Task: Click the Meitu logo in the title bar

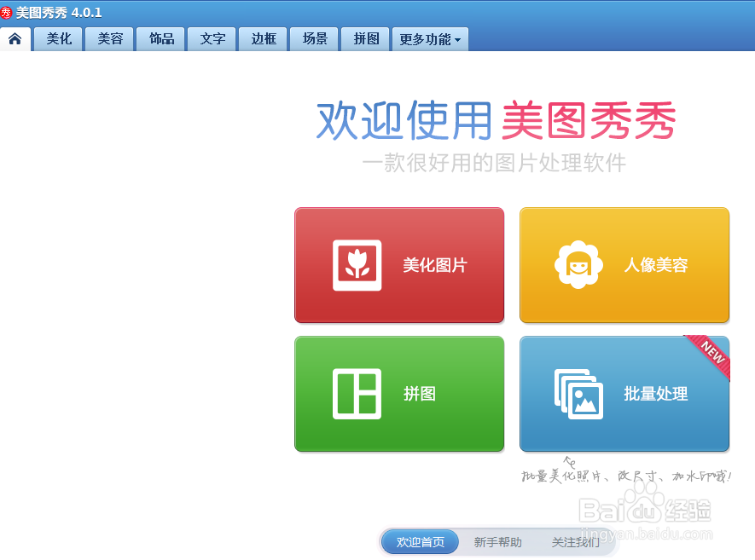Action: pos(9,12)
